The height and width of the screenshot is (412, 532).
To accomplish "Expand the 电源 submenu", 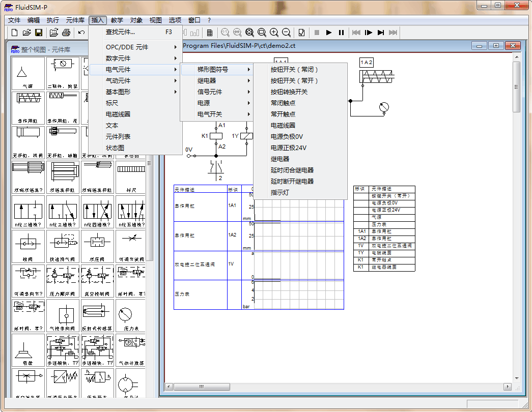I will 217,103.
